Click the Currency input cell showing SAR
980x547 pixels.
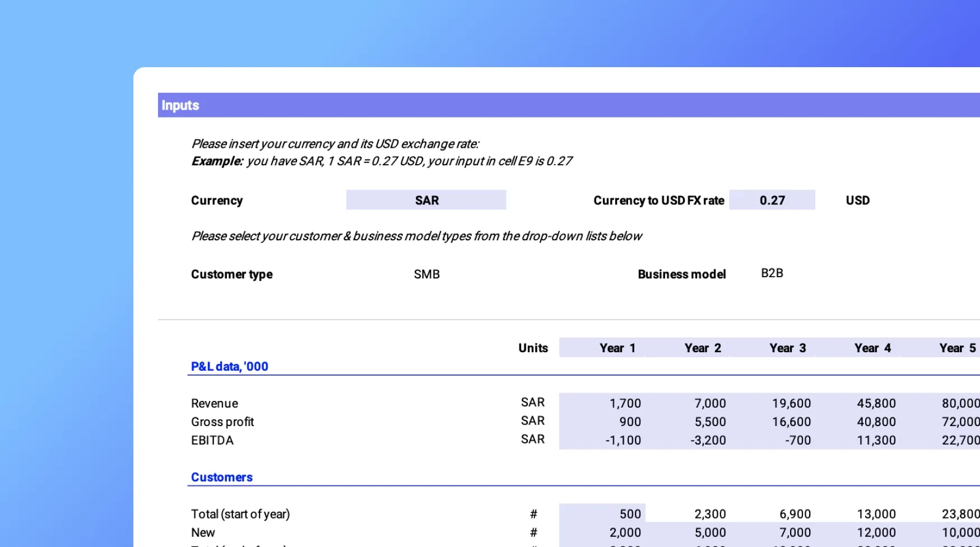click(426, 200)
